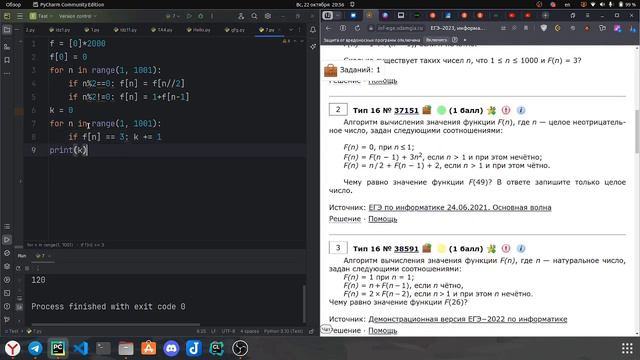The width and height of the screenshot is (640, 360).
Task: Switch to the dfs.py editor tab
Action: tap(235, 30)
